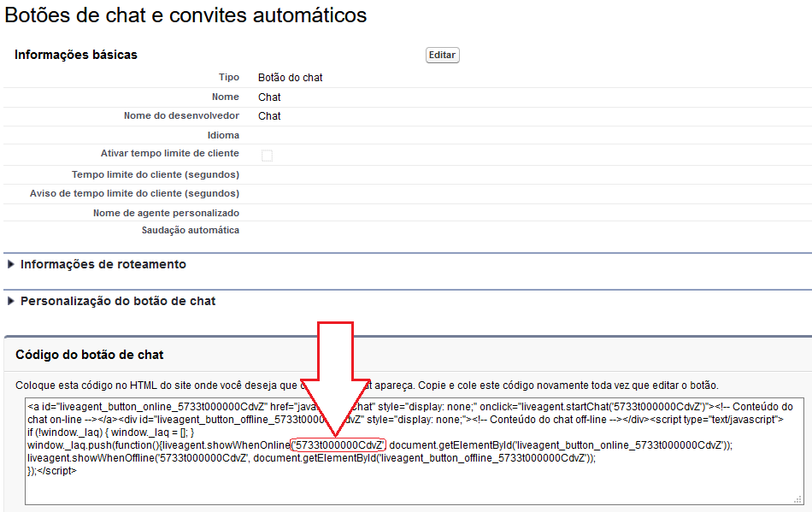Click the Tempo limite do cliente (segundos) label

tap(156, 174)
